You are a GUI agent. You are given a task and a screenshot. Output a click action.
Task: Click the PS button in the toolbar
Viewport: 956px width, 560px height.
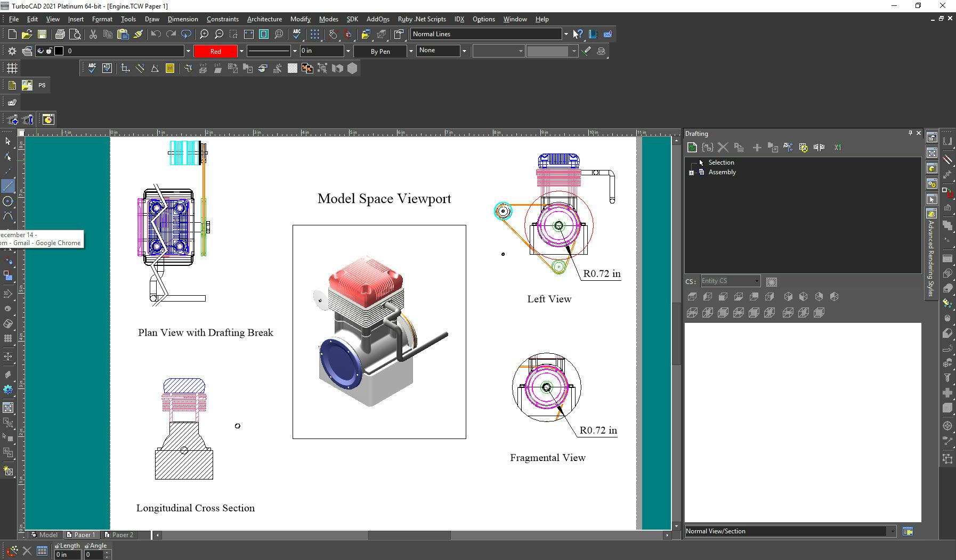click(x=42, y=85)
